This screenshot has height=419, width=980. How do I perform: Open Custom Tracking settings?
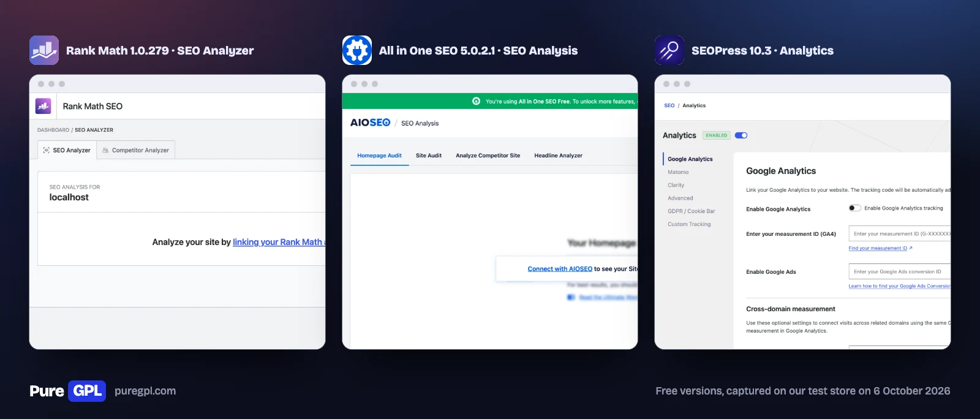click(x=690, y=224)
